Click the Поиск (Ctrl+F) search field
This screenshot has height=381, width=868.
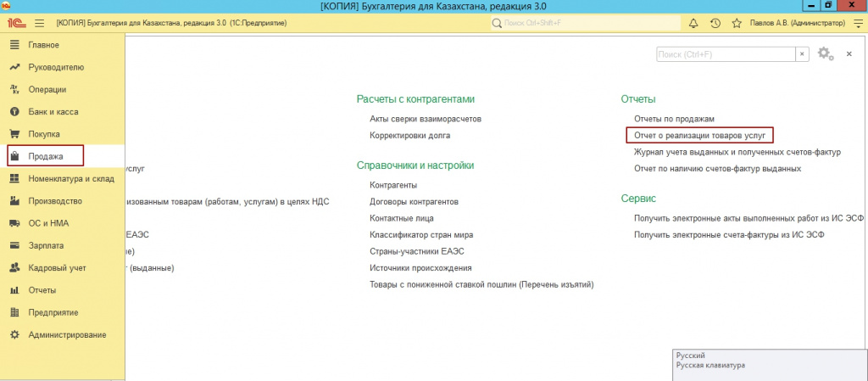click(726, 53)
